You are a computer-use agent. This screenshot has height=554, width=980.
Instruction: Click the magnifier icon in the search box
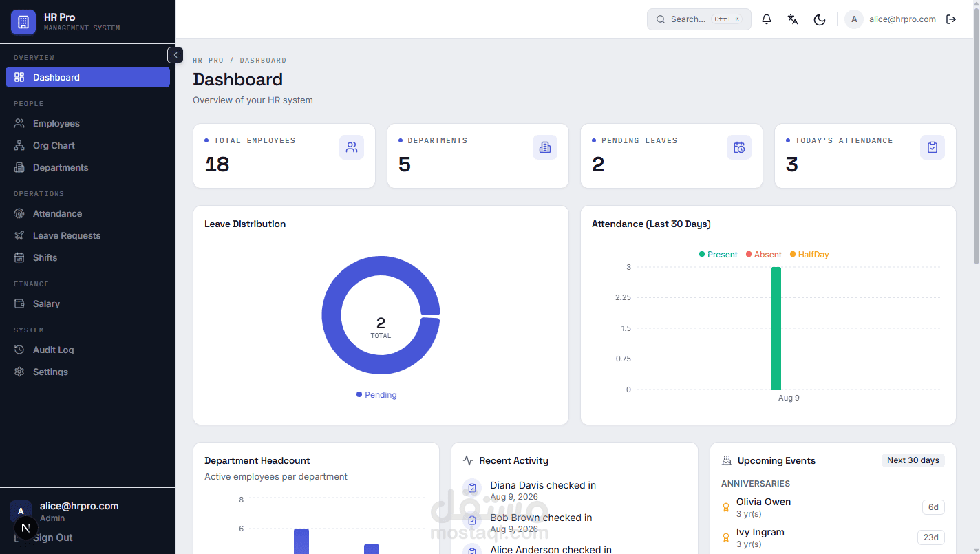pyautogui.click(x=661, y=19)
